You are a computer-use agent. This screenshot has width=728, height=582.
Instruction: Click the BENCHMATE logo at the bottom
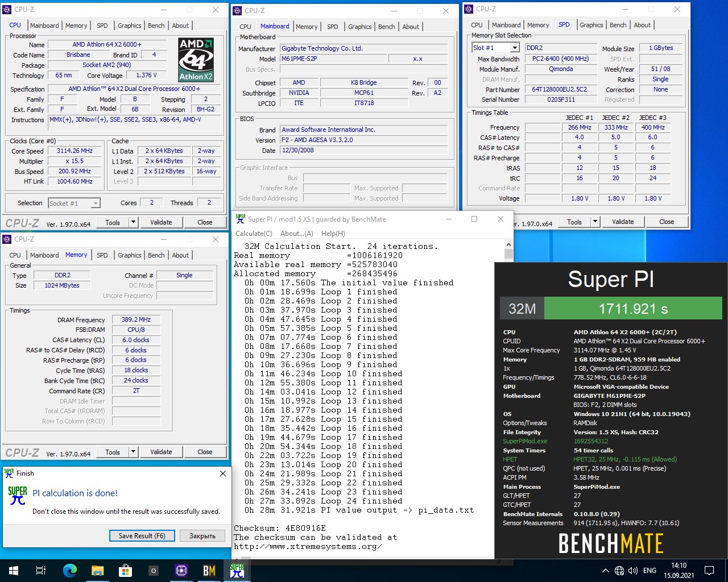[x=611, y=544]
